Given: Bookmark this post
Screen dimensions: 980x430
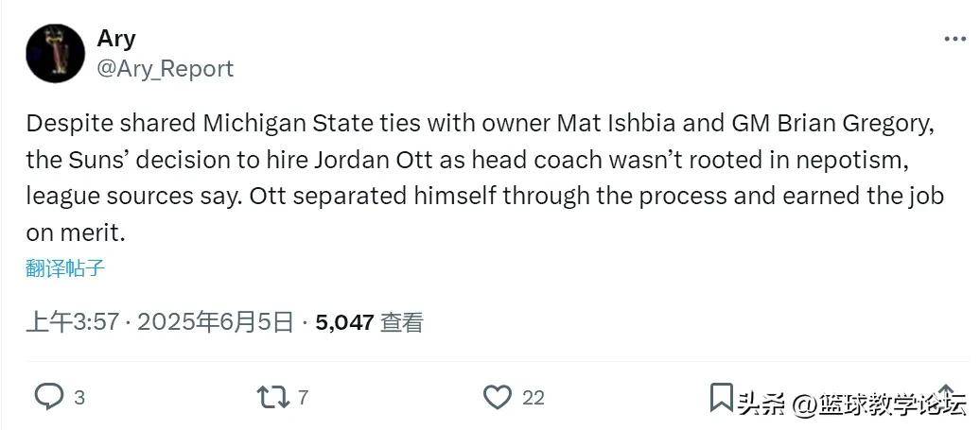Looking at the screenshot, I should pos(721,397).
